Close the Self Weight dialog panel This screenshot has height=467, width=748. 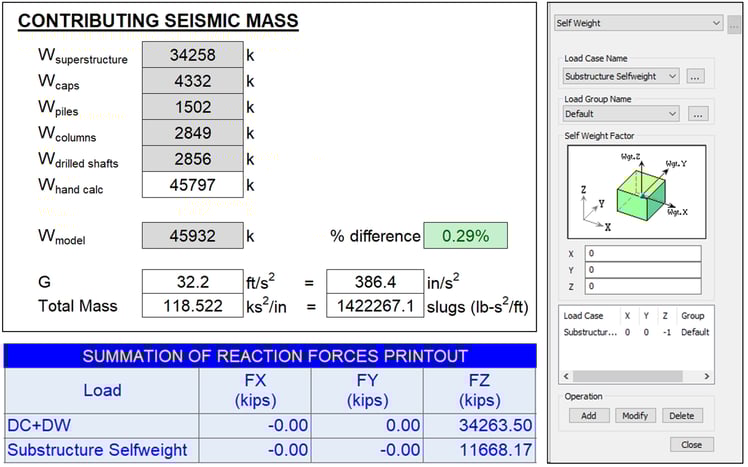pyautogui.click(x=691, y=444)
